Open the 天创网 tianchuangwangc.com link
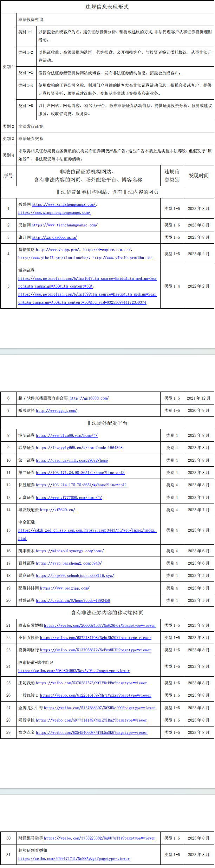Viewport: 215px width, 868px height. click(x=65, y=225)
